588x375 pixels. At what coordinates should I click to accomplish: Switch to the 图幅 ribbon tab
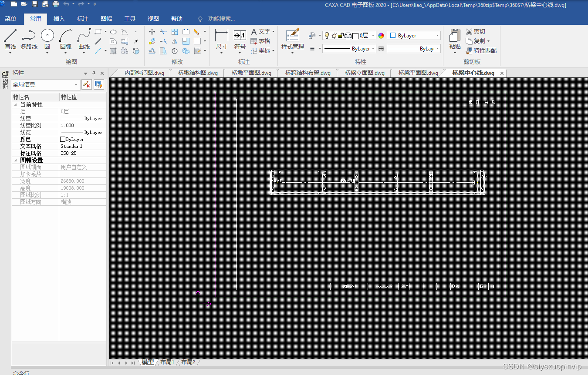[106, 19]
